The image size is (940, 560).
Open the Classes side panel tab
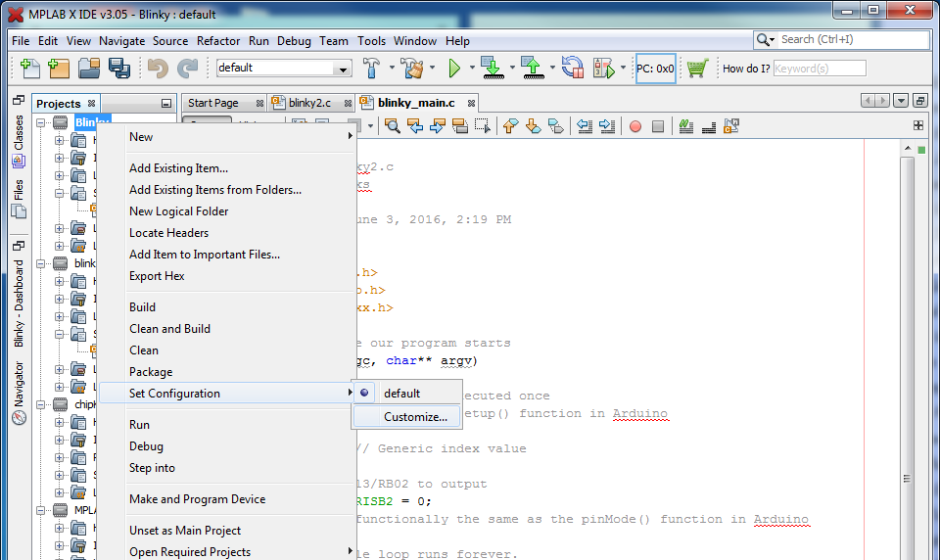(19, 140)
